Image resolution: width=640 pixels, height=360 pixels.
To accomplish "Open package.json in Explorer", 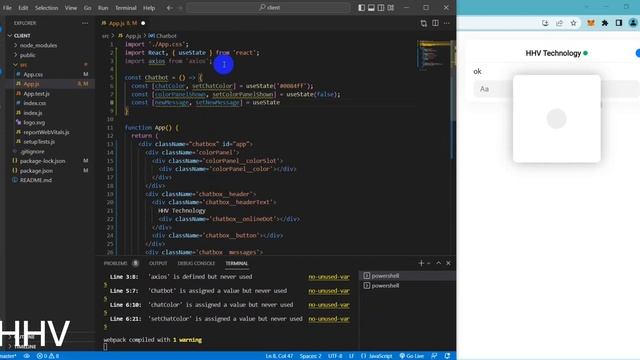I will (36, 171).
